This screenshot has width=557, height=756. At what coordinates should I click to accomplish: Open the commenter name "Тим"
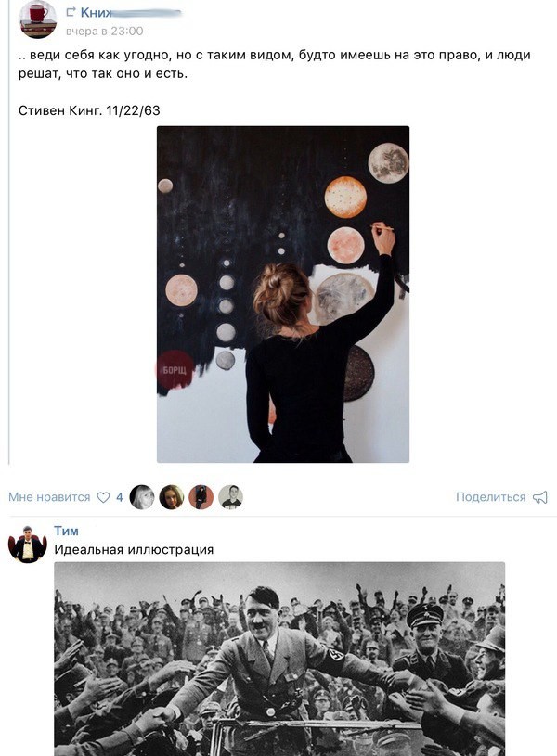click(66, 531)
